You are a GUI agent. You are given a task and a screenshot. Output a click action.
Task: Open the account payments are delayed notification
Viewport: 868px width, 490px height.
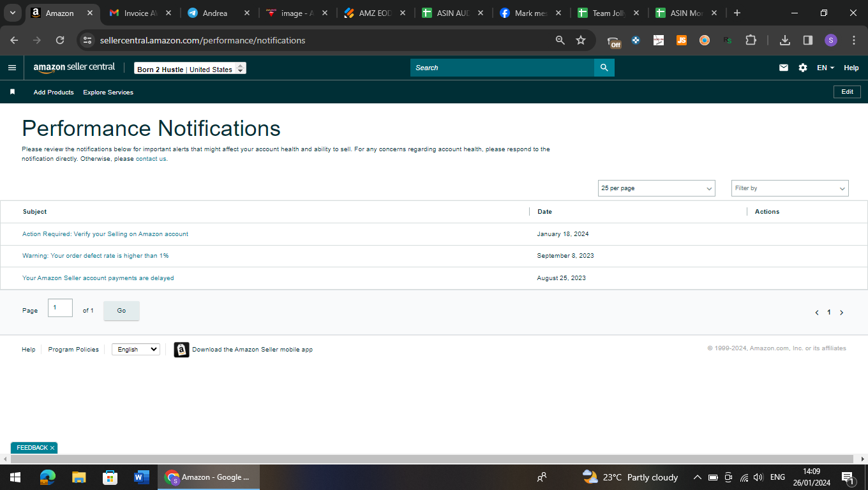coord(98,278)
